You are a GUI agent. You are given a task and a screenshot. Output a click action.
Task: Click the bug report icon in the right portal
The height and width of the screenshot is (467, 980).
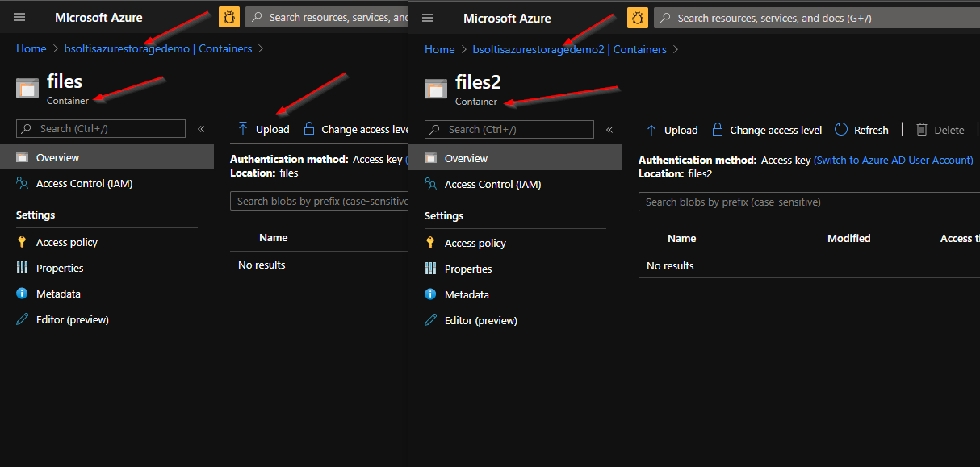pos(638,18)
